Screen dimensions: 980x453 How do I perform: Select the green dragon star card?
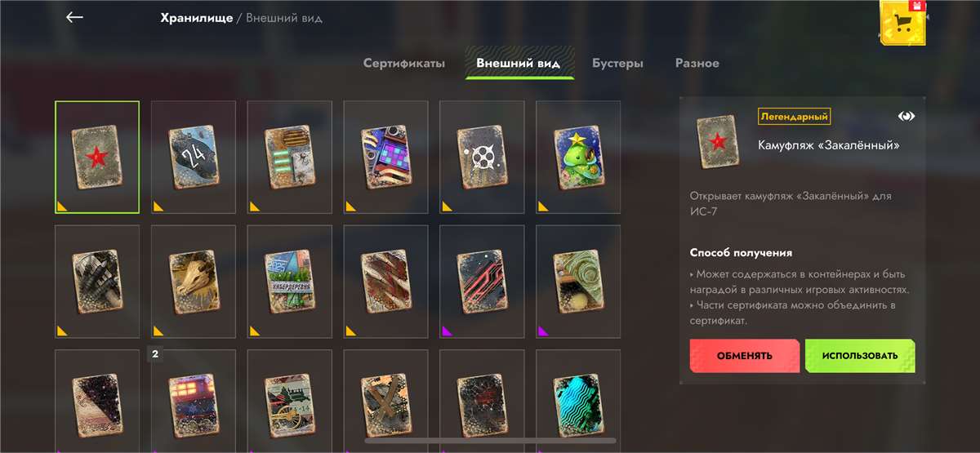578,158
